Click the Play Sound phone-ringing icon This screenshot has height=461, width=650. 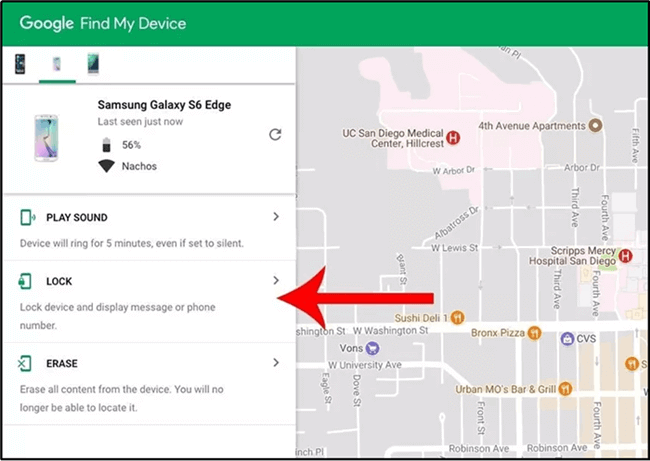(x=28, y=217)
